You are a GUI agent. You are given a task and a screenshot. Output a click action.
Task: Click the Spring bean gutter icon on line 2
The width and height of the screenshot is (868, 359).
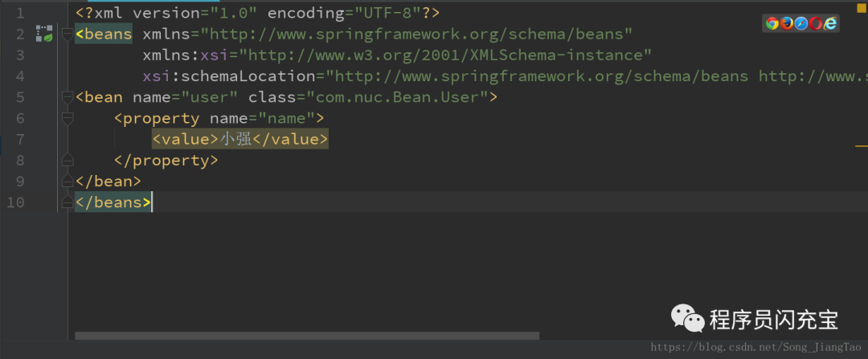tap(44, 33)
